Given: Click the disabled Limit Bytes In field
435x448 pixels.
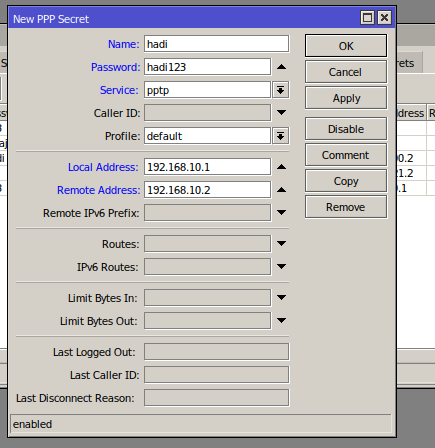Looking at the screenshot, I should pos(207,297).
